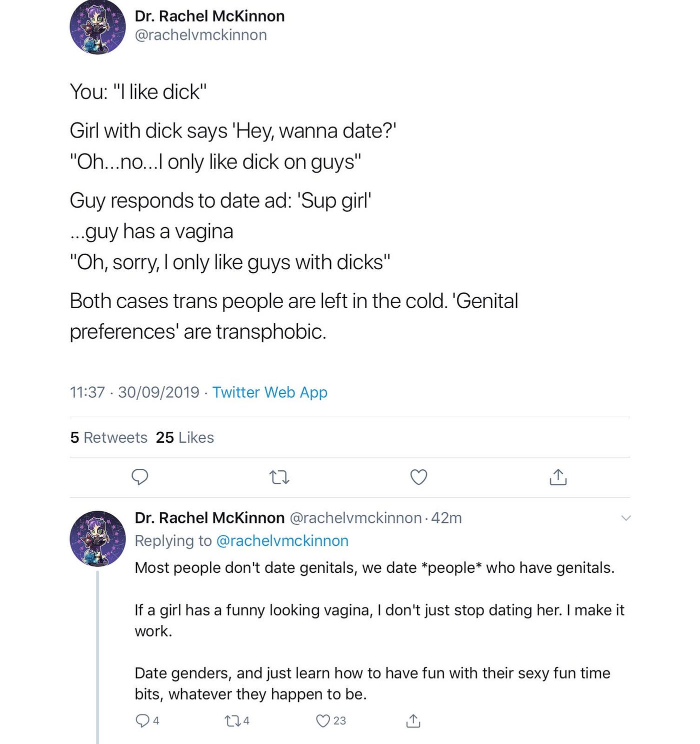
Task: Open the Twitter Web App link
Action: point(270,392)
